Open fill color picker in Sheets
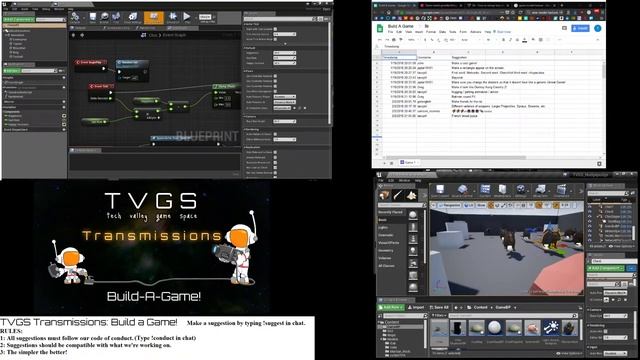The width and height of the screenshot is (640, 360). pyautogui.click(x=533, y=40)
